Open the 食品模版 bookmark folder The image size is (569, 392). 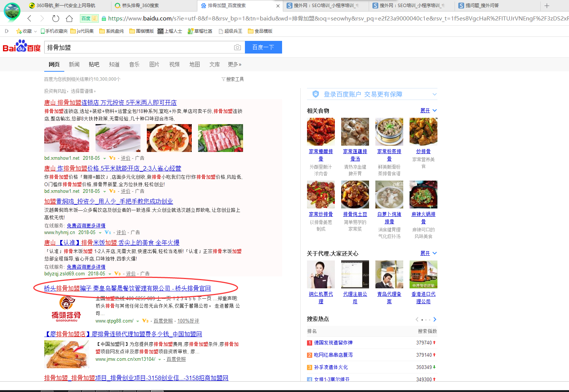260,31
